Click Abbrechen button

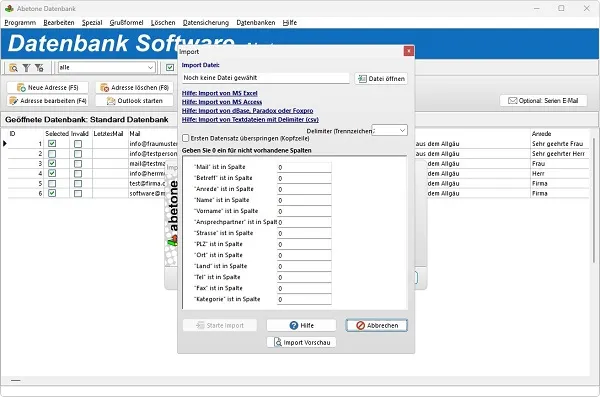(x=377, y=325)
